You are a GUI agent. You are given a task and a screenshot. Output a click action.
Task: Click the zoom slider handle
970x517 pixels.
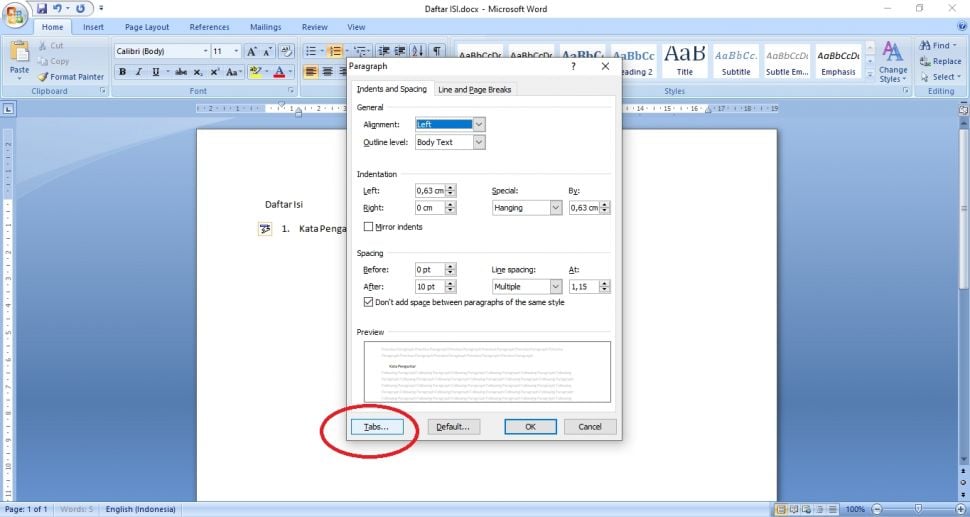[x=918, y=509]
